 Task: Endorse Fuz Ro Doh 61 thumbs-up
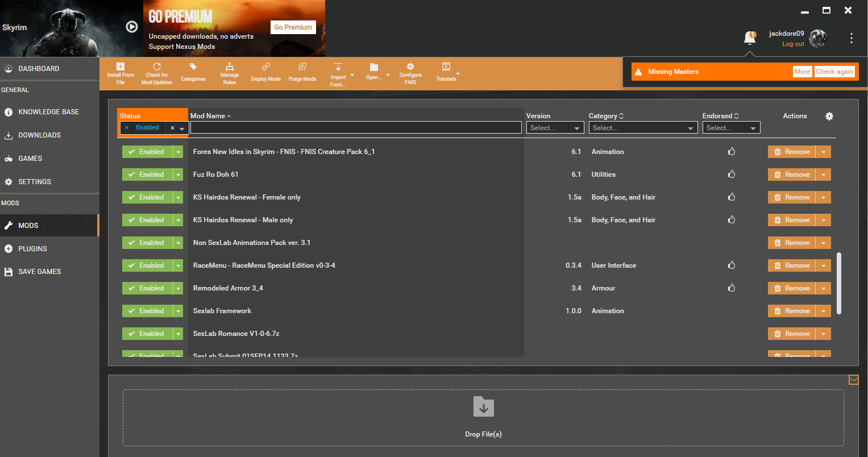pyautogui.click(x=732, y=174)
